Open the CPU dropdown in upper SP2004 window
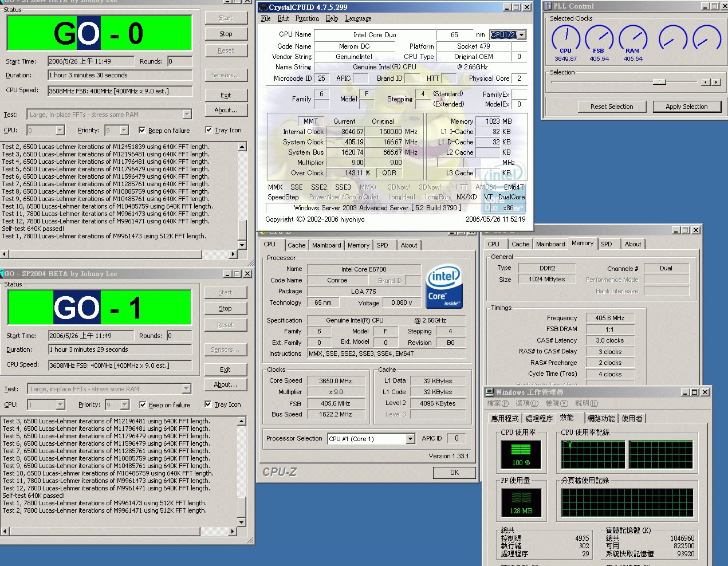Image resolution: width=728 pixels, height=566 pixels. point(60,131)
